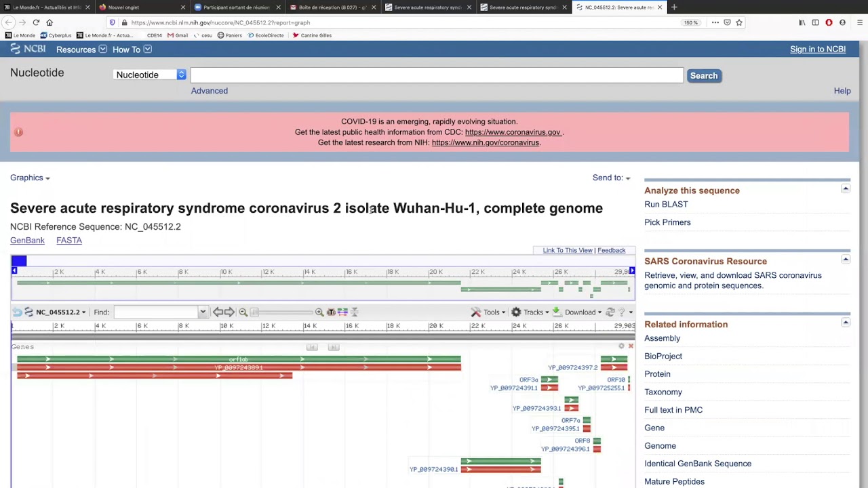Viewport: 868px width, 488px height.
Task: Close the Genes track with red X
Action: (631, 346)
